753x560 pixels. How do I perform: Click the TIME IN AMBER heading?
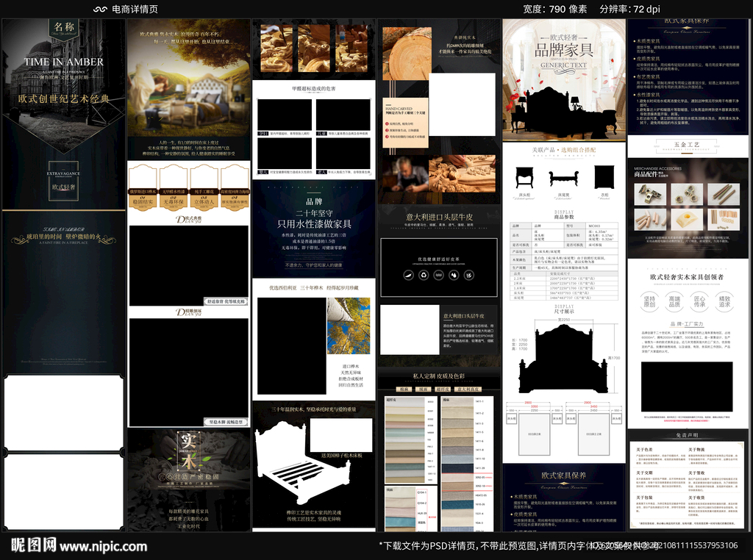tap(64, 62)
